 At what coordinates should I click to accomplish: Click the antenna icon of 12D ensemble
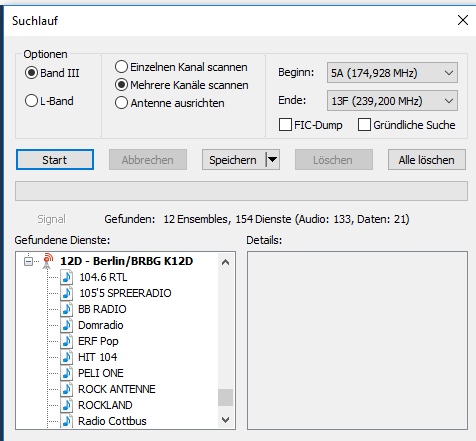[x=48, y=261]
